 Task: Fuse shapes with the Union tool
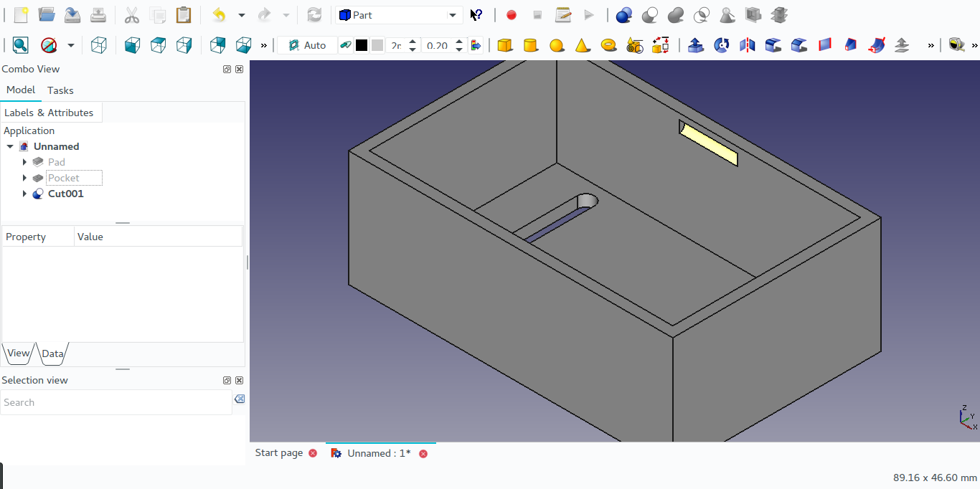pyautogui.click(x=676, y=15)
